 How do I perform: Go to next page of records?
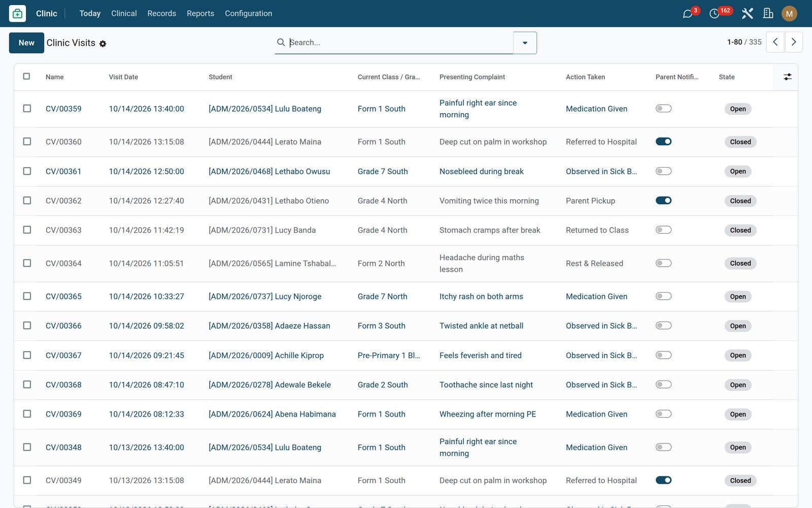[x=794, y=42]
